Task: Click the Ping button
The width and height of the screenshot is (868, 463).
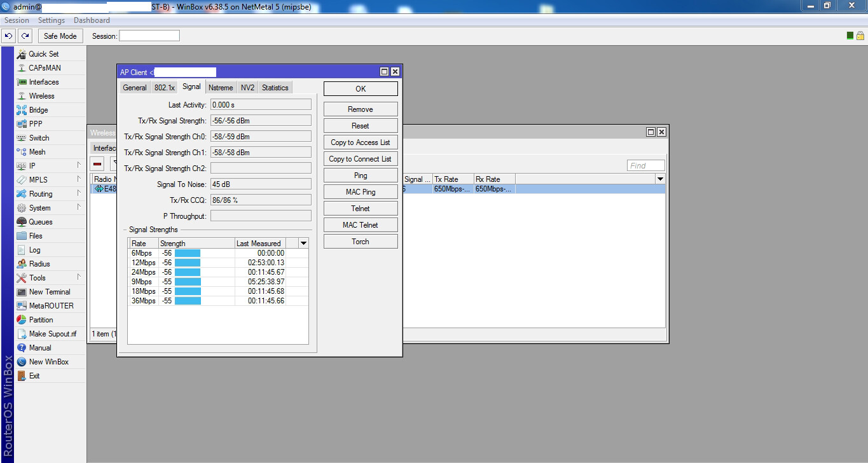Action: click(x=361, y=176)
